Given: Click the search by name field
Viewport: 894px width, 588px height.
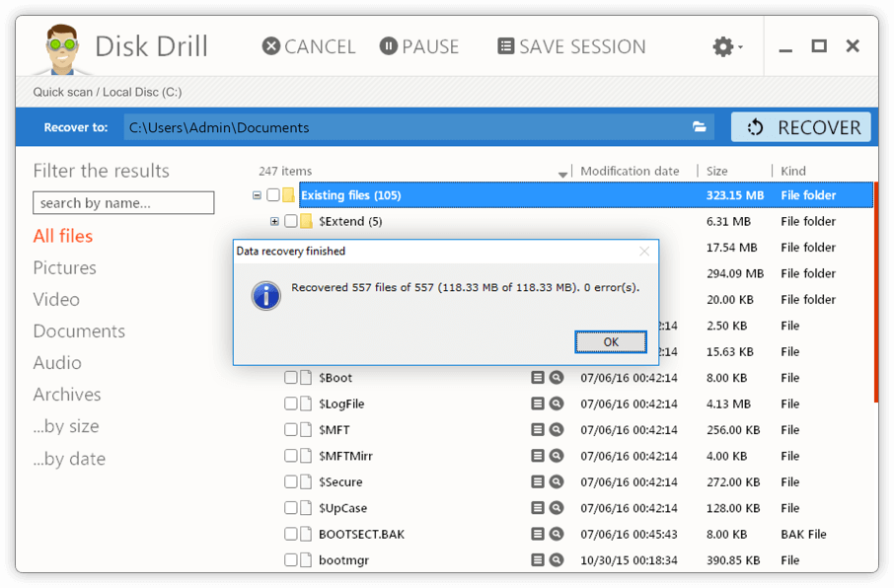Looking at the screenshot, I should [122, 202].
